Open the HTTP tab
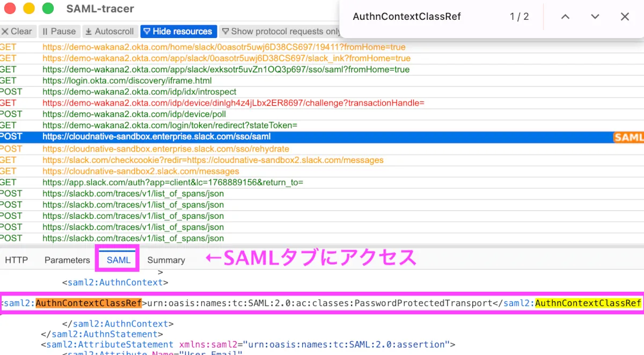Screen dimensions: 644x355 coord(16,260)
